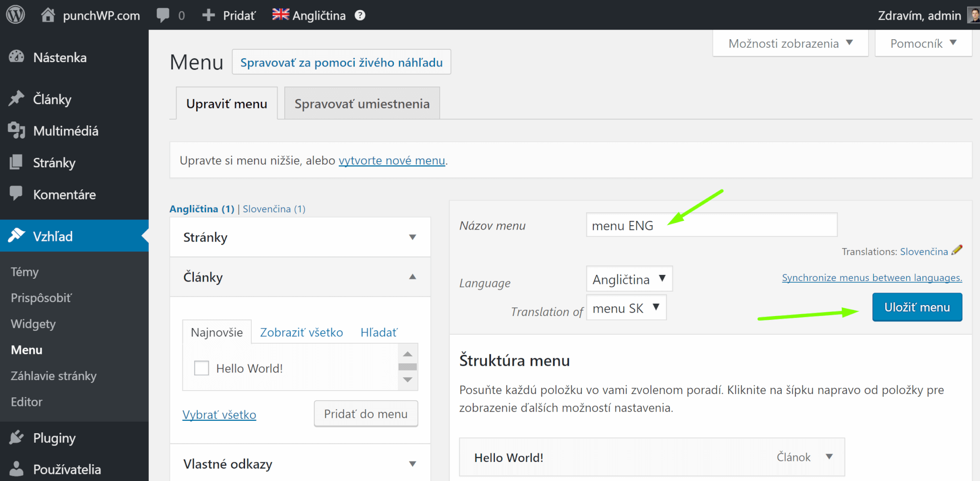Viewport: 980px width, 481px height.
Task: Open the comments bubble icon in toolbar
Action: [163, 15]
